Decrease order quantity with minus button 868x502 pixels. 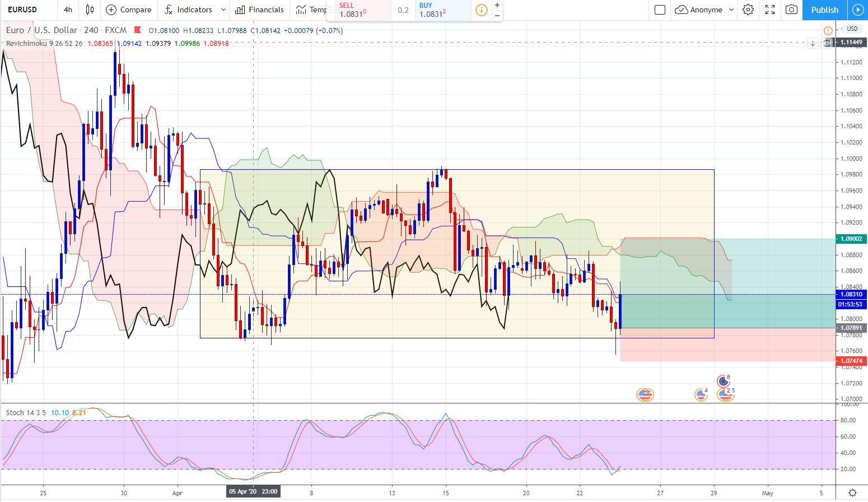point(497,15)
